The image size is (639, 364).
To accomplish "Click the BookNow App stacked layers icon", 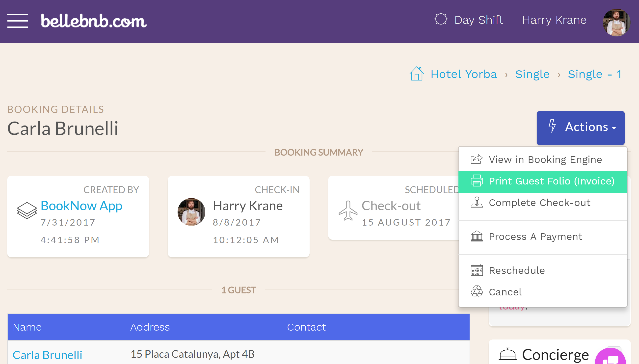I will pos(27,211).
